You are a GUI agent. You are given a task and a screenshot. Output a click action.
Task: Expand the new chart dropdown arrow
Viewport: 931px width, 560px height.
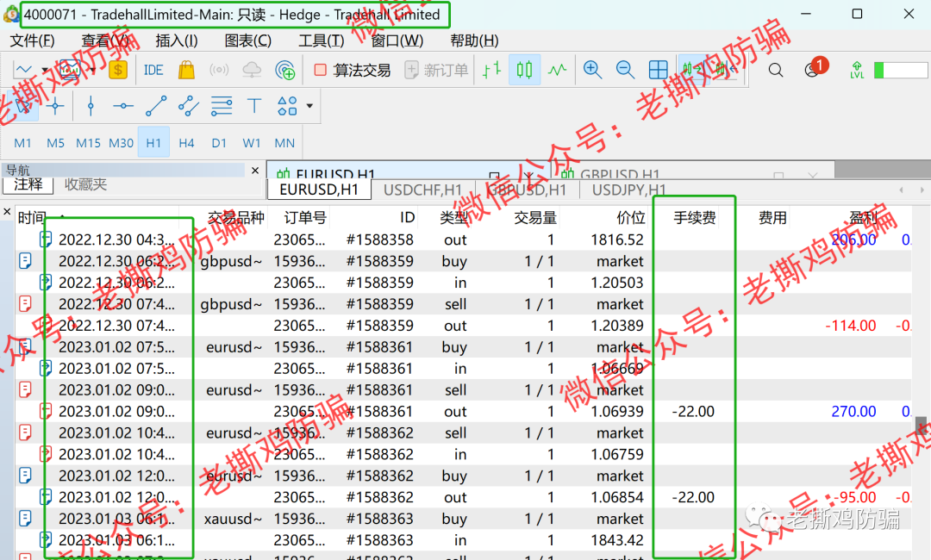click(45, 71)
